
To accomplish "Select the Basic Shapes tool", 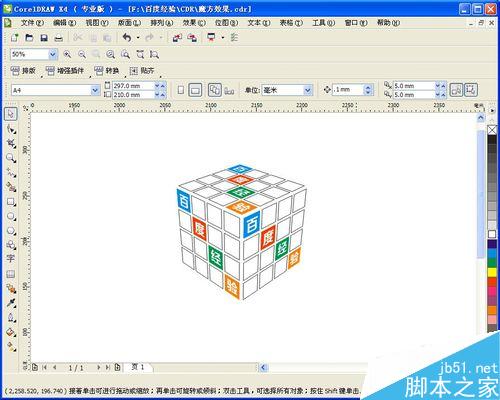I will pyautogui.click(x=11, y=245).
